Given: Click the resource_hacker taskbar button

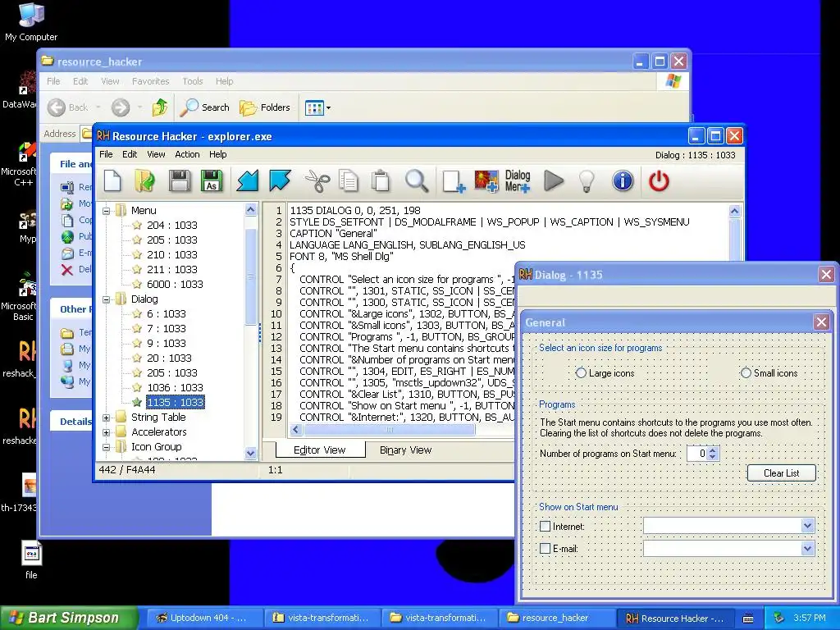Looking at the screenshot, I should (555, 618).
